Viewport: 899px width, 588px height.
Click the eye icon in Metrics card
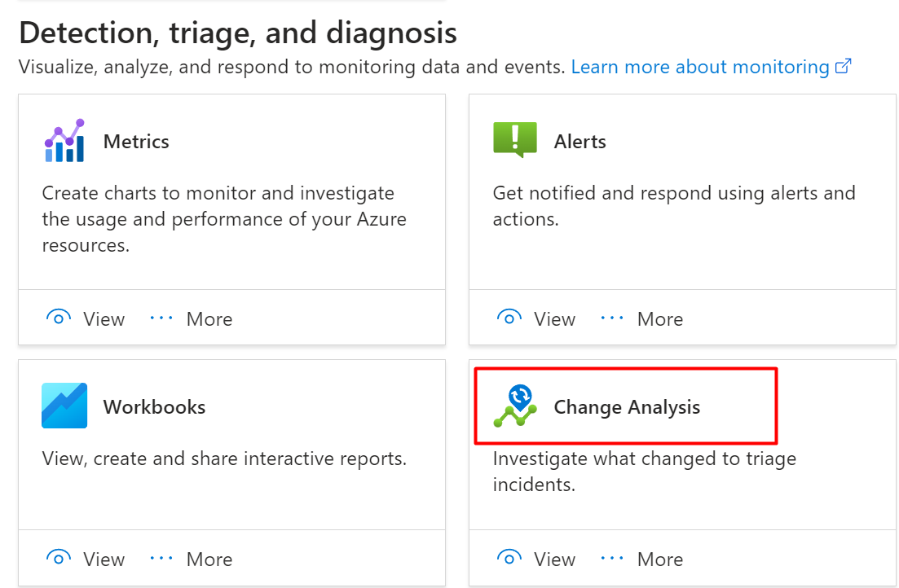point(59,318)
